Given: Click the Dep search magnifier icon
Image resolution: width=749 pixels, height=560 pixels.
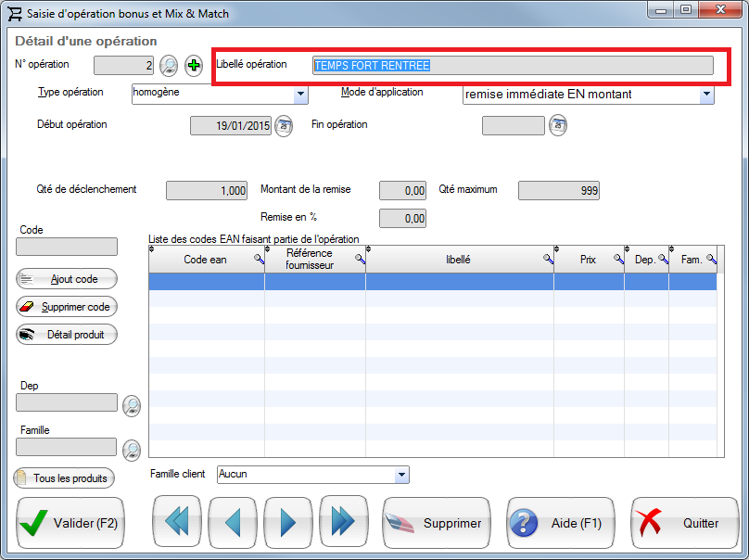Looking at the screenshot, I should (132, 405).
